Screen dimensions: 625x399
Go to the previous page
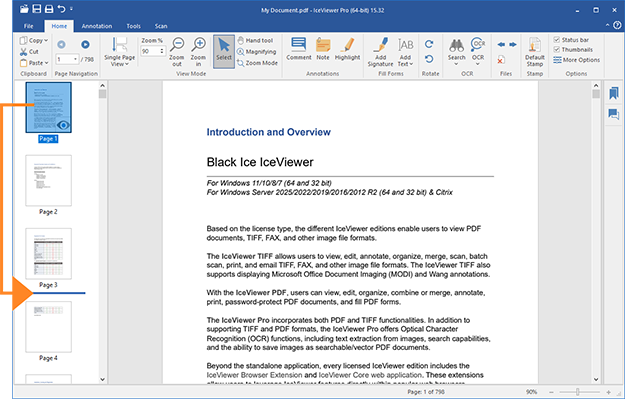[61, 44]
